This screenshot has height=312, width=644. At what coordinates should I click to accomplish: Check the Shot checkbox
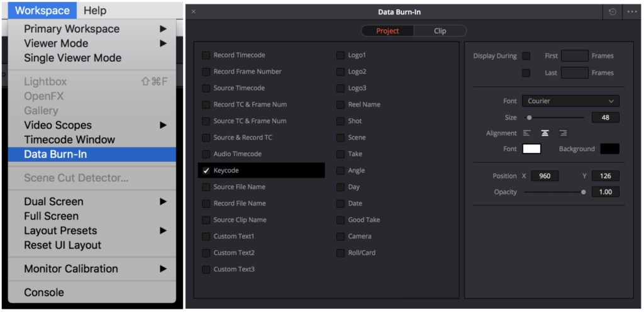(x=340, y=121)
